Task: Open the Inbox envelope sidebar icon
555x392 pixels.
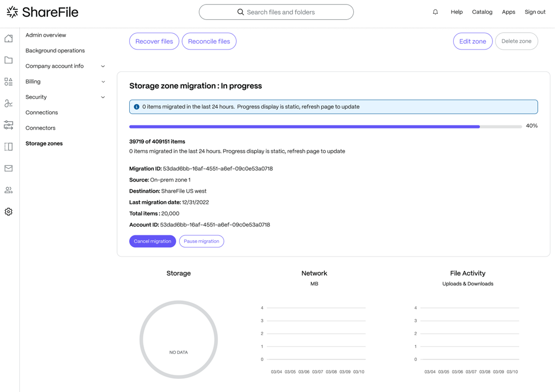Action: click(9, 169)
